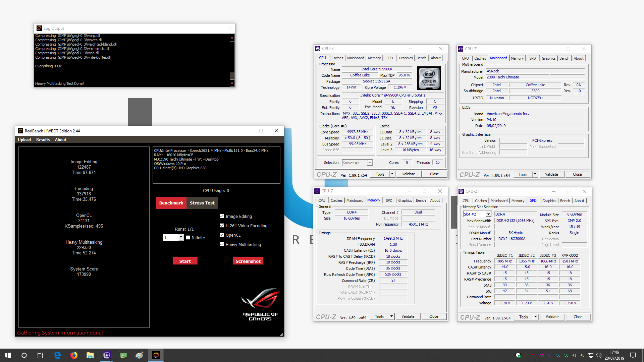644x362 pixels.
Task: Toggle the Image Editing checkbox
Action: pyautogui.click(x=222, y=216)
